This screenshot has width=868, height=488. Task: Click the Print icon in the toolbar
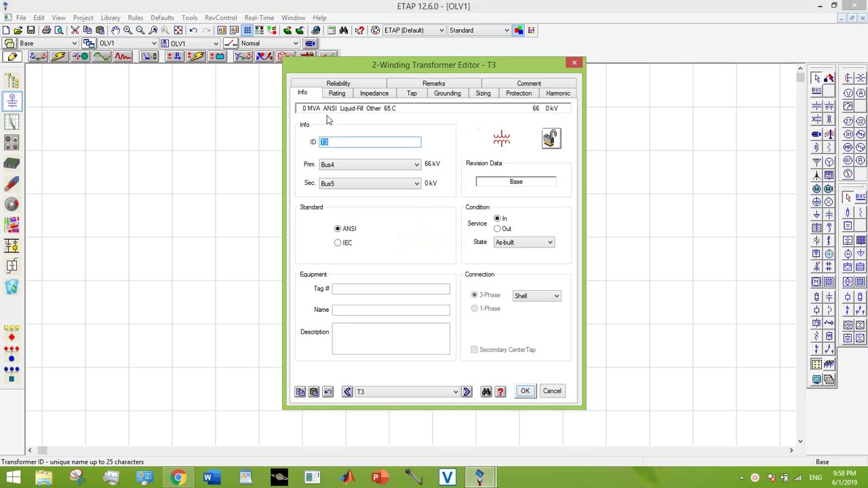pyautogui.click(x=46, y=30)
